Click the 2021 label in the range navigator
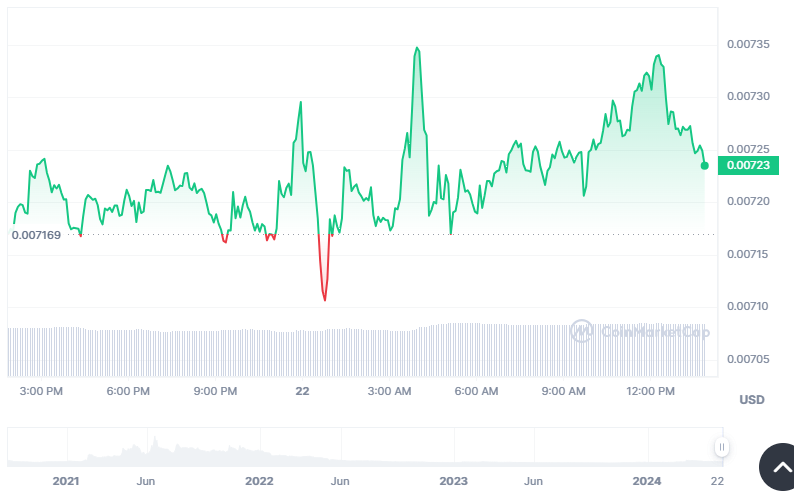Image resolution: width=794 pixels, height=501 pixels. point(65,481)
